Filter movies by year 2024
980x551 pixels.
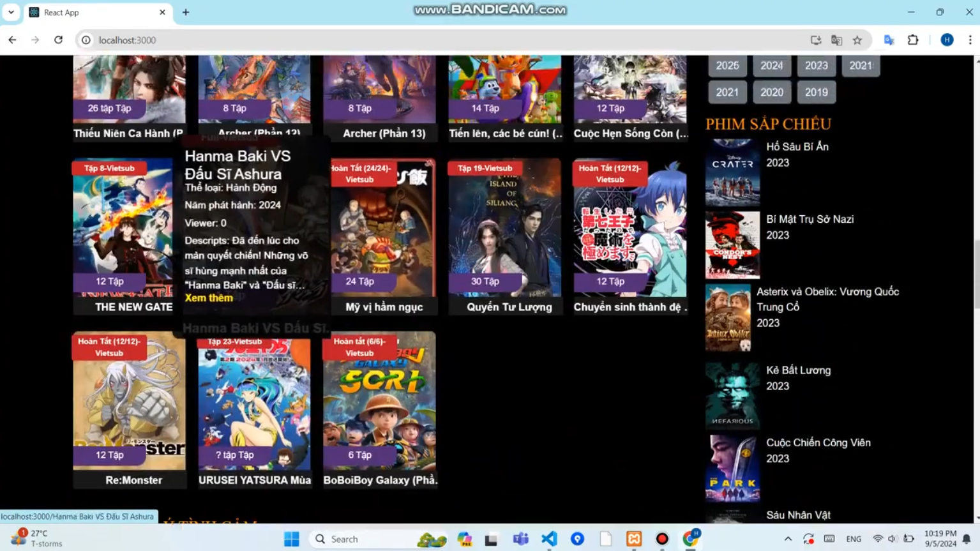click(x=772, y=66)
